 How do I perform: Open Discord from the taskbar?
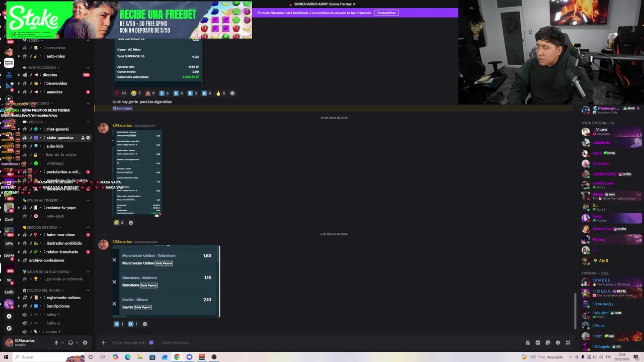click(x=189, y=357)
